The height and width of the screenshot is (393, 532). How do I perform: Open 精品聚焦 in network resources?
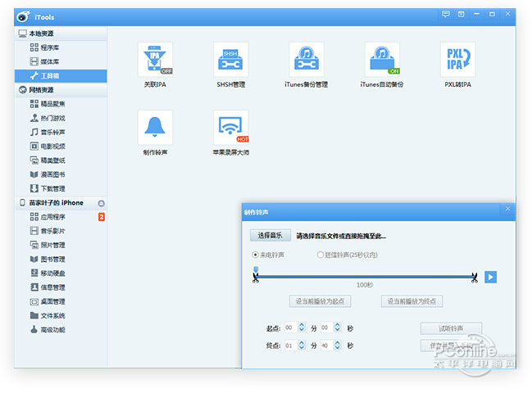click(61, 104)
